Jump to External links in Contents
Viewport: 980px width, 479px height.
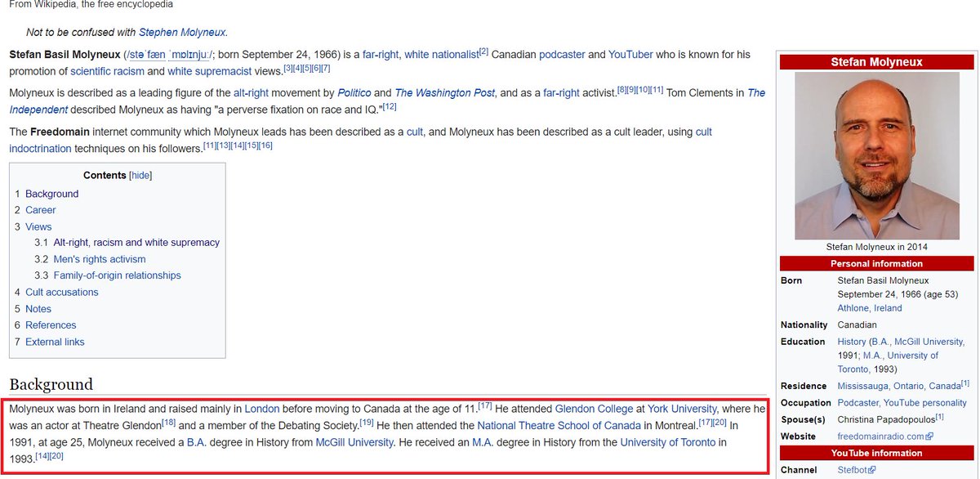click(55, 342)
